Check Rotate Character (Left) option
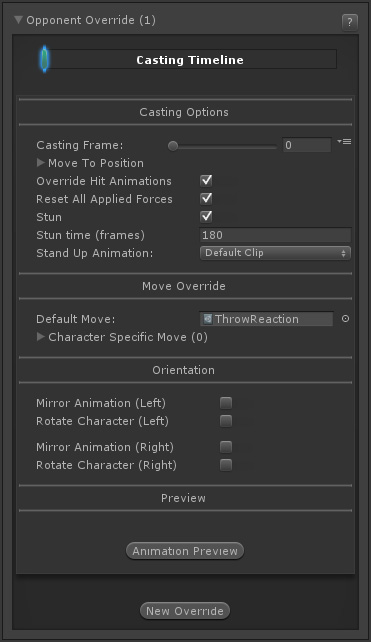Screen dimensions: 371x642 click(x=226, y=421)
